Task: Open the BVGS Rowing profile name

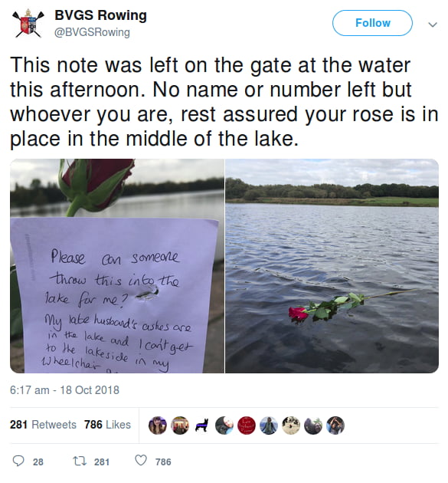Action: tap(100, 15)
